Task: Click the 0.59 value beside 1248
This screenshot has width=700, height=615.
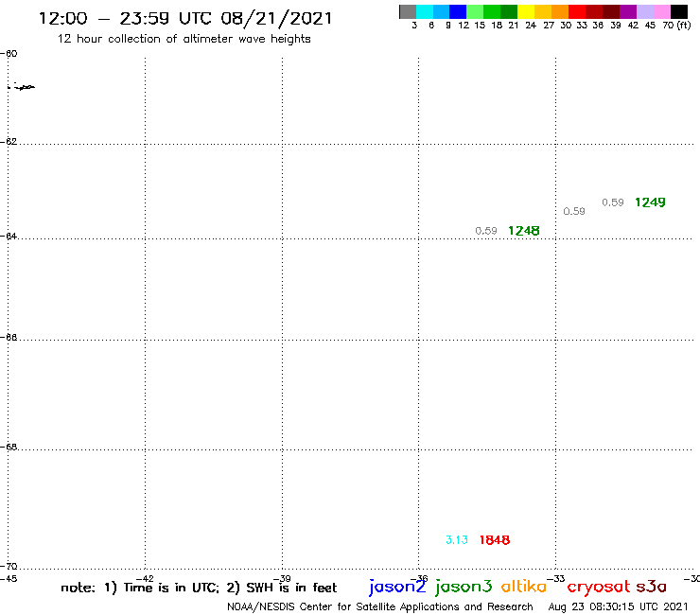Action: click(x=486, y=231)
